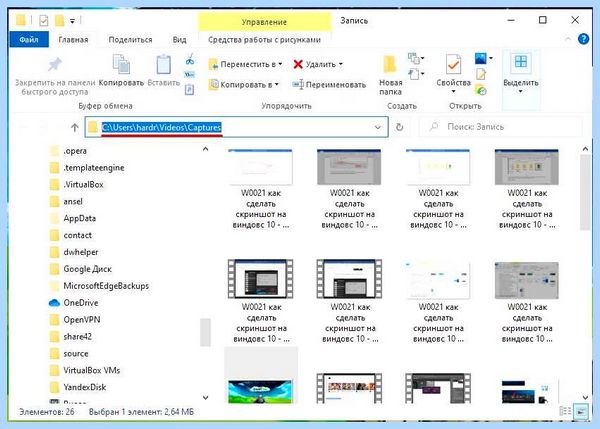Click the Копировать button label

tap(121, 83)
